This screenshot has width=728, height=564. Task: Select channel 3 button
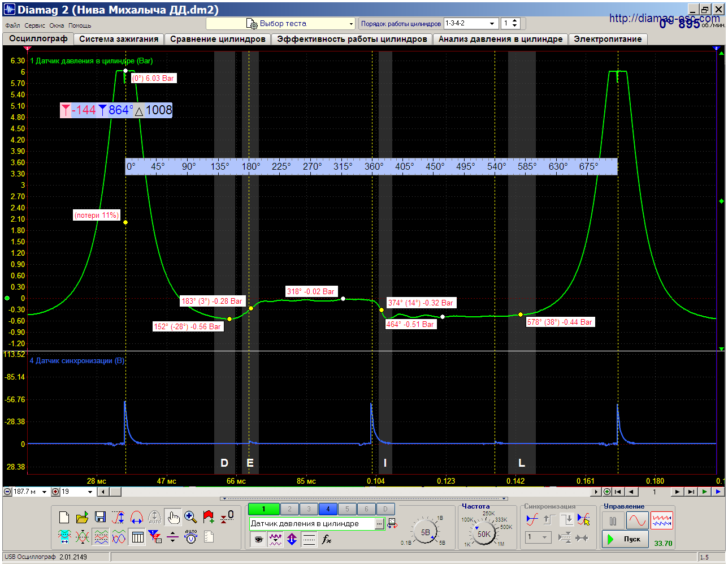click(309, 509)
